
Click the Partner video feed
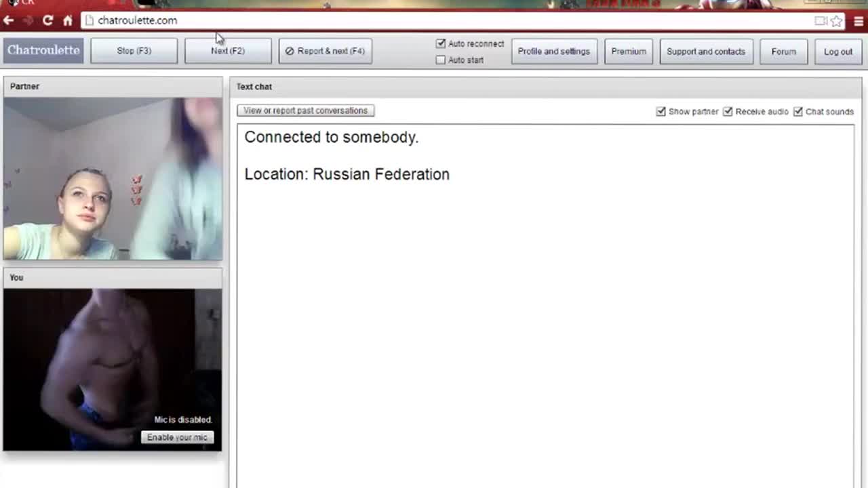[x=113, y=179]
